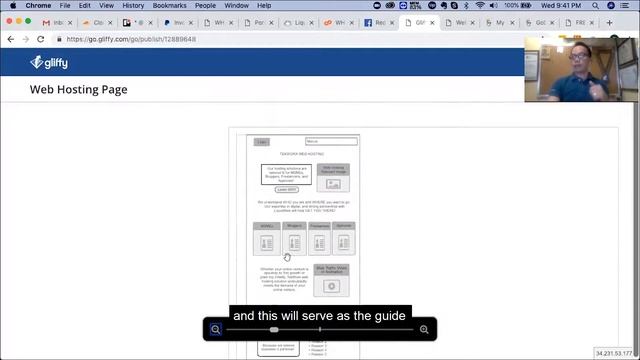
Task: Click the video or animation placeholder
Action: [331, 280]
